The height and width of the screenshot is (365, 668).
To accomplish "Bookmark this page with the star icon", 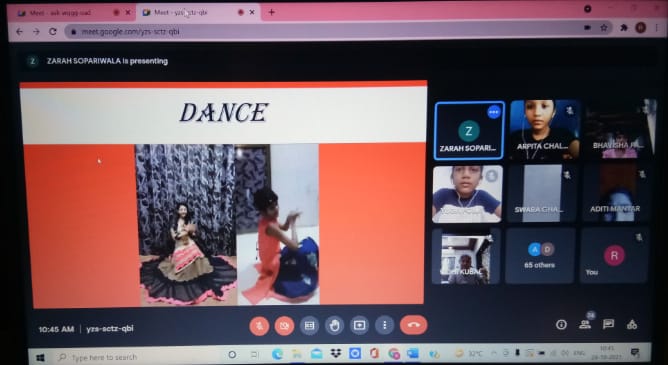I will (x=604, y=28).
